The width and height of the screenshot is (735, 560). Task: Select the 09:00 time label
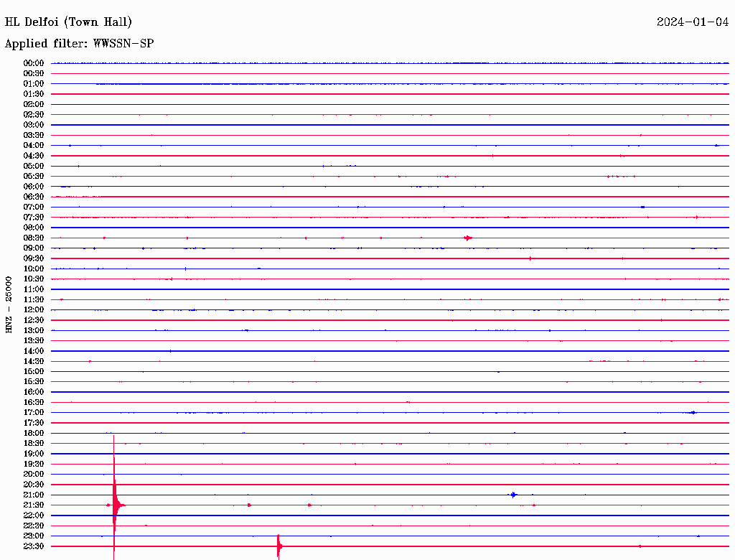tap(34, 248)
